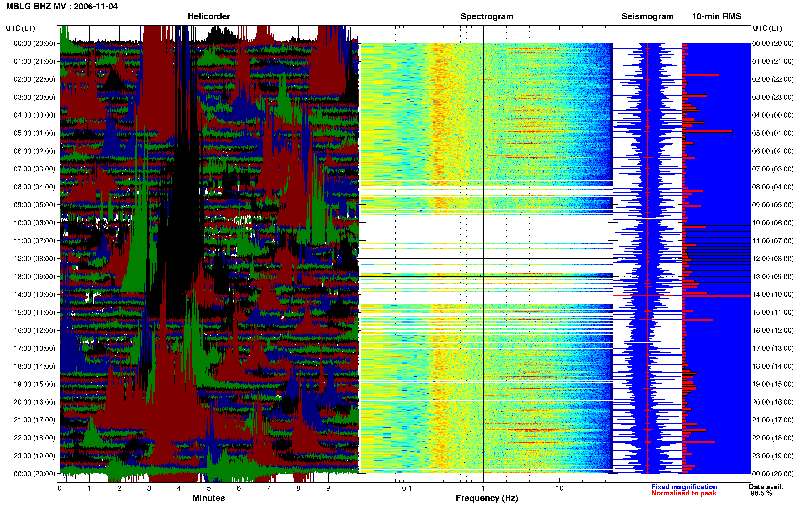Select the 'Helicorder' panel heading
Viewport: 812px width, 508px height.
(x=209, y=16)
